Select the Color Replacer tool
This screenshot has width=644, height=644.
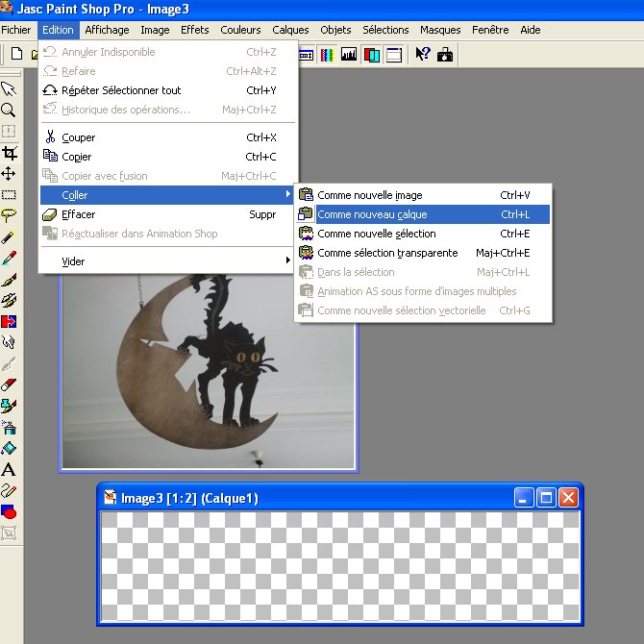[x=9, y=321]
